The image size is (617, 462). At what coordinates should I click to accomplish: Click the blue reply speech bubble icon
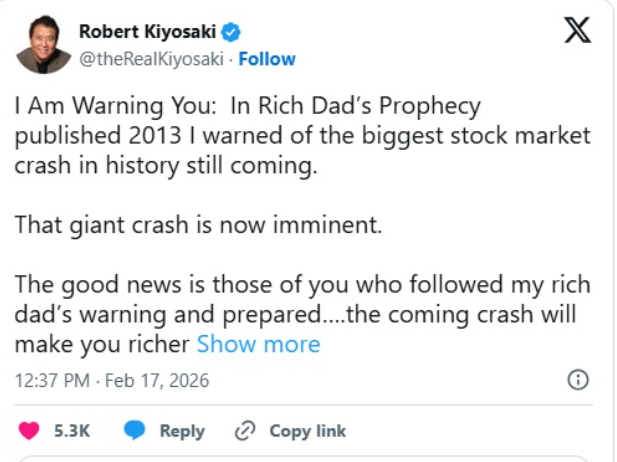coord(135,430)
